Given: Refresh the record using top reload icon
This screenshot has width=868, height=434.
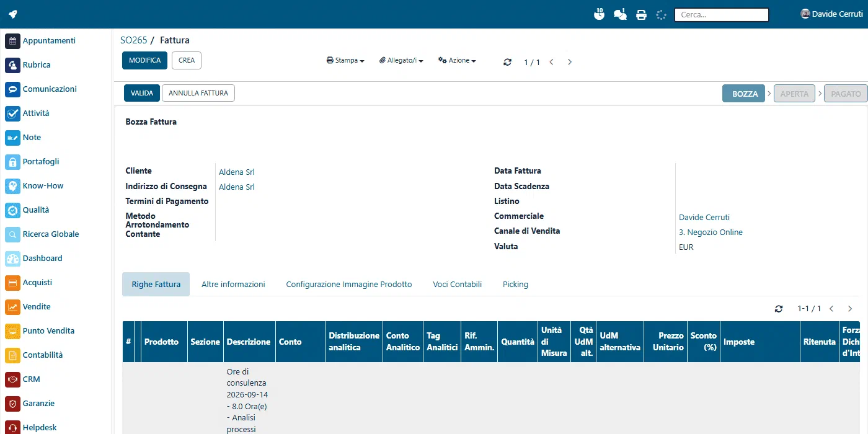Looking at the screenshot, I should (x=508, y=62).
